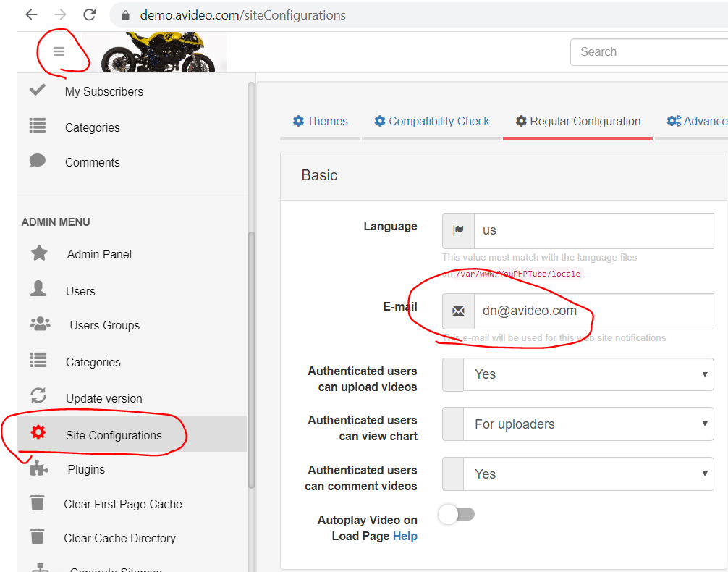Click the E-mail input field
The width and height of the screenshot is (728, 572).
coord(594,311)
